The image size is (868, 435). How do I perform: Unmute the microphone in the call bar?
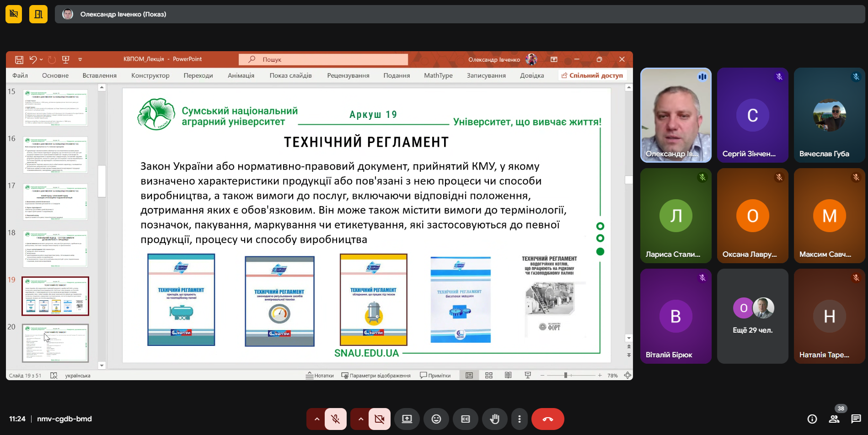click(335, 419)
